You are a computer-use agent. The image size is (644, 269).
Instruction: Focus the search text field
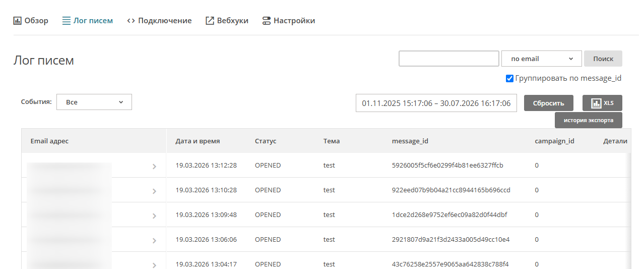click(x=449, y=59)
